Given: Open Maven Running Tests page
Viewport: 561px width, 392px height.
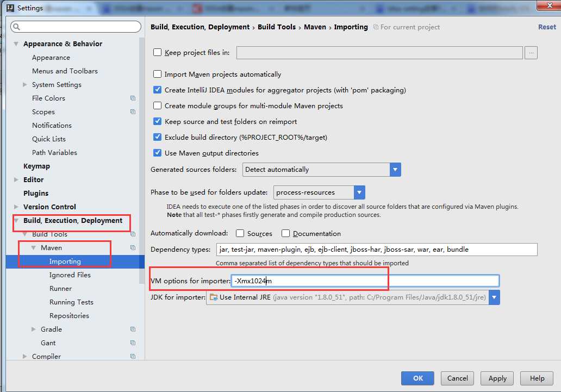Looking at the screenshot, I should click(71, 302).
